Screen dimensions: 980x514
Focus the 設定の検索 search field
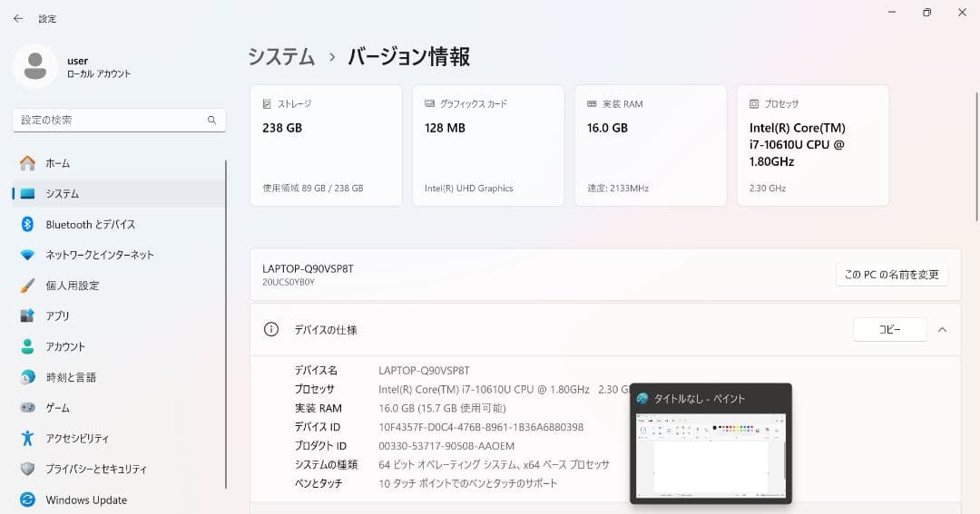click(x=120, y=120)
